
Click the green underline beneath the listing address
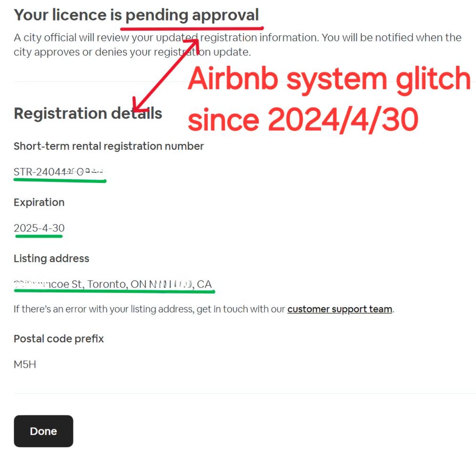[114, 290]
